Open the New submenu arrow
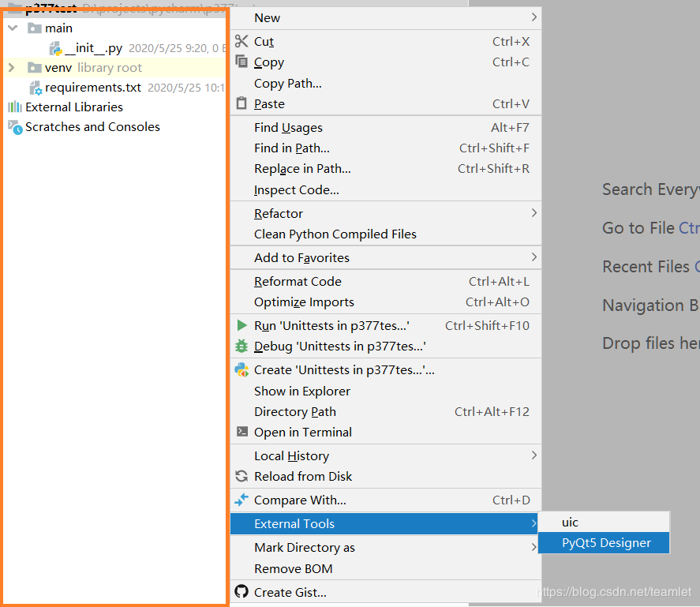Viewport: 700px width, 607px height. click(x=534, y=17)
